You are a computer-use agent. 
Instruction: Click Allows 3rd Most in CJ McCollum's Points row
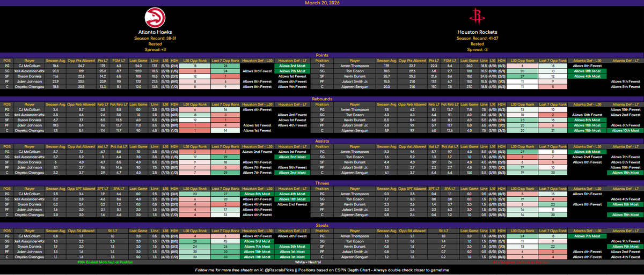pyautogui.click(x=292, y=65)
